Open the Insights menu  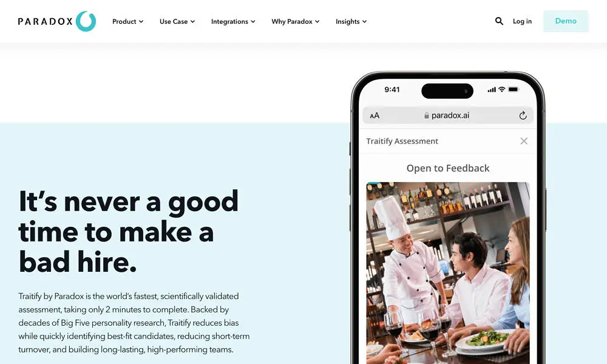[351, 22]
